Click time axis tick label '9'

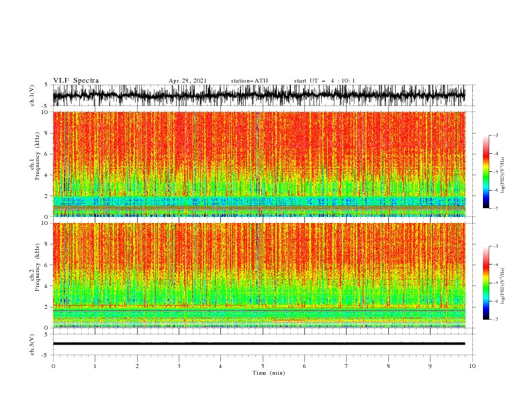(x=430, y=366)
